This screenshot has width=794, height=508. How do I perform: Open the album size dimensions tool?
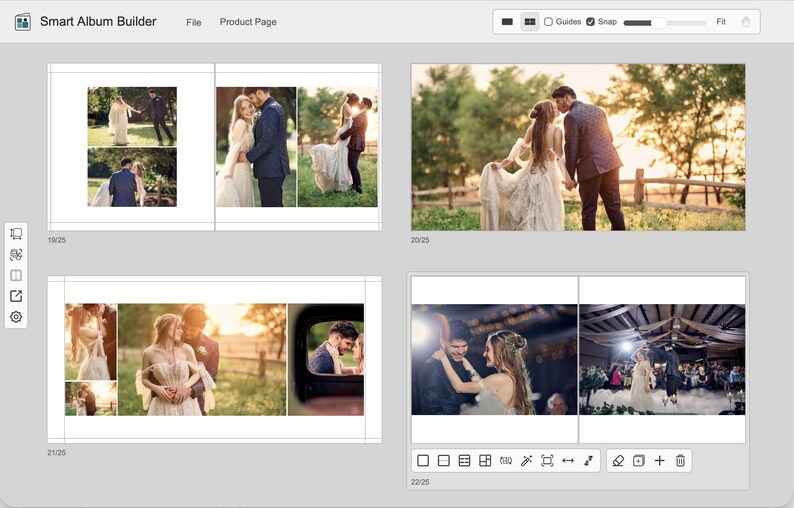[16, 233]
